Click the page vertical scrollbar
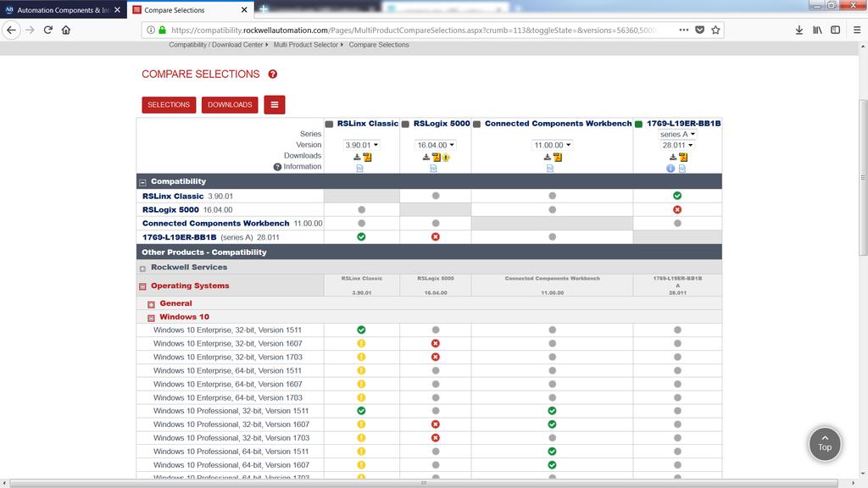The width and height of the screenshot is (868, 488). (x=863, y=177)
